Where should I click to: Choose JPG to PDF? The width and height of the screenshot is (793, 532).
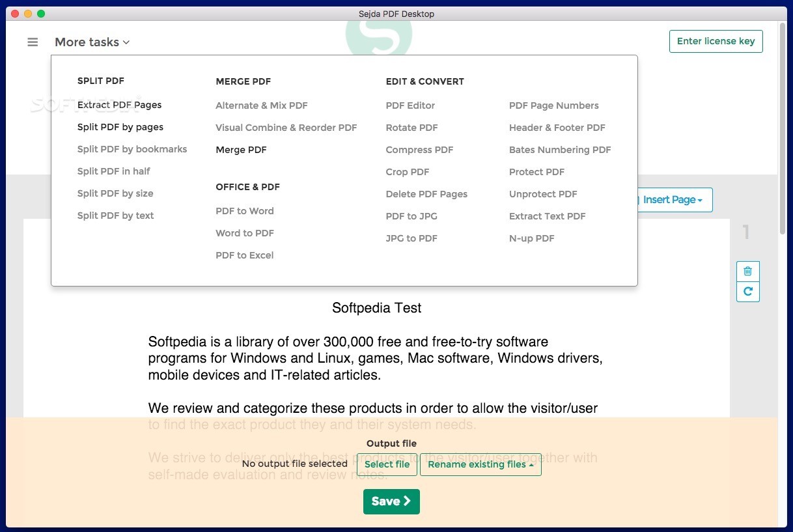(411, 238)
